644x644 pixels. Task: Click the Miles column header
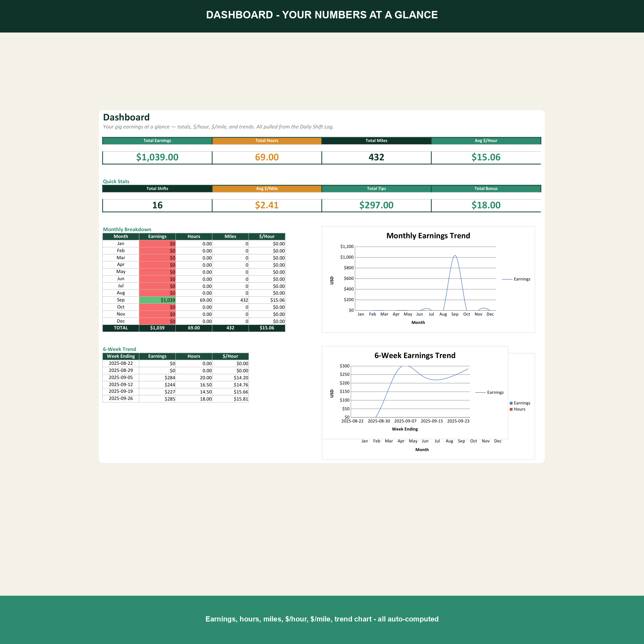coord(230,236)
